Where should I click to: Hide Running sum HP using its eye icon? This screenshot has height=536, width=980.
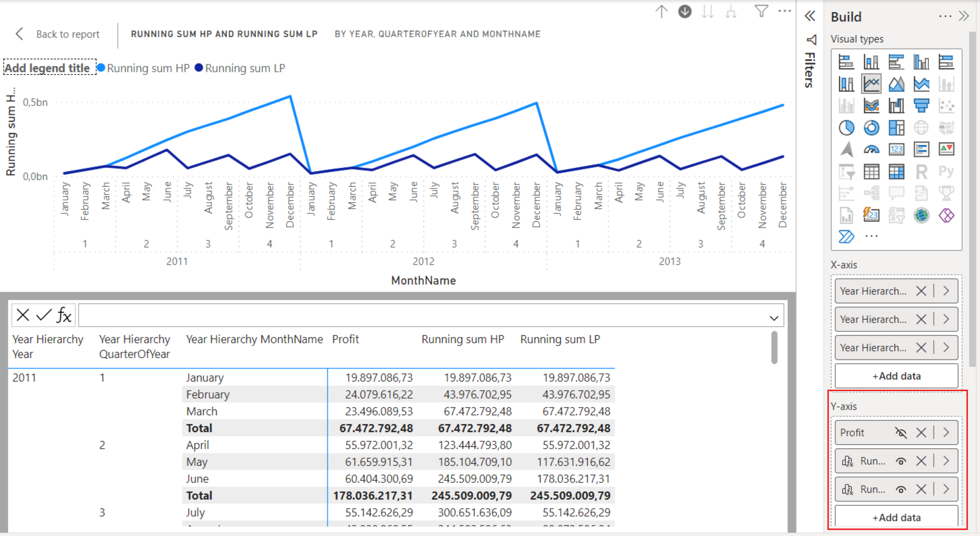(902, 460)
